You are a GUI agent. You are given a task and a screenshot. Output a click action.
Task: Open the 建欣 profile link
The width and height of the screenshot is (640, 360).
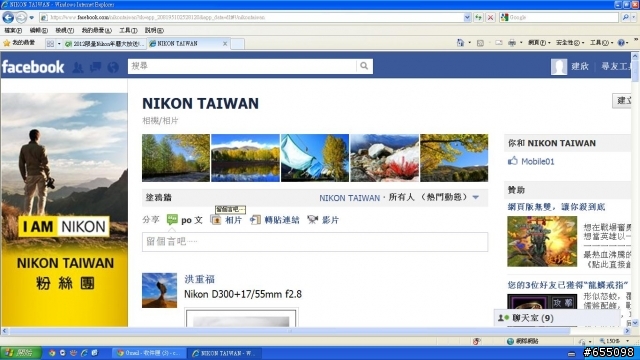580,67
